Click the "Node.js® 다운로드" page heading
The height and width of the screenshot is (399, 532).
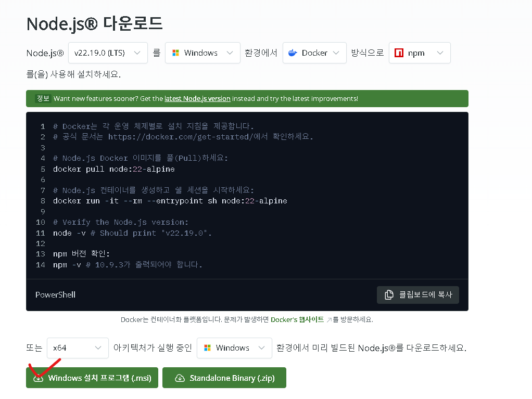tap(95, 24)
